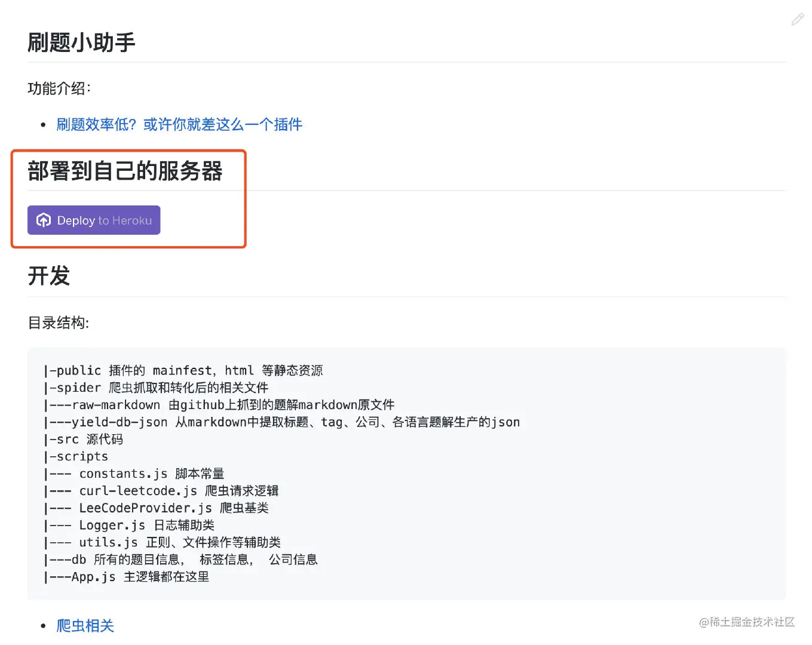812x645 pixels.
Task: Click the yield-db-json line
Action: pyautogui.click(x=281, y=422)
